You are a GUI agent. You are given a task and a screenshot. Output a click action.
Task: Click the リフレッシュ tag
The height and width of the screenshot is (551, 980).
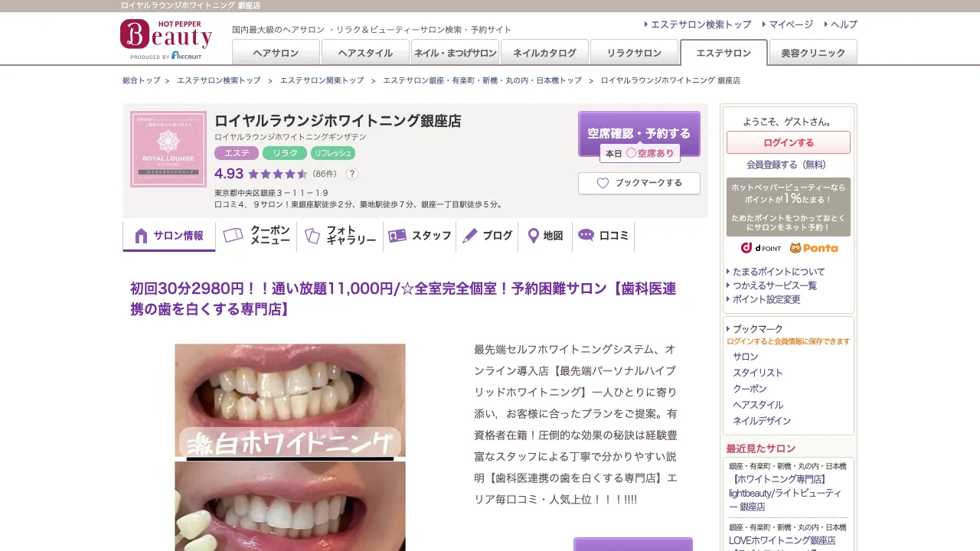(333, 153)
